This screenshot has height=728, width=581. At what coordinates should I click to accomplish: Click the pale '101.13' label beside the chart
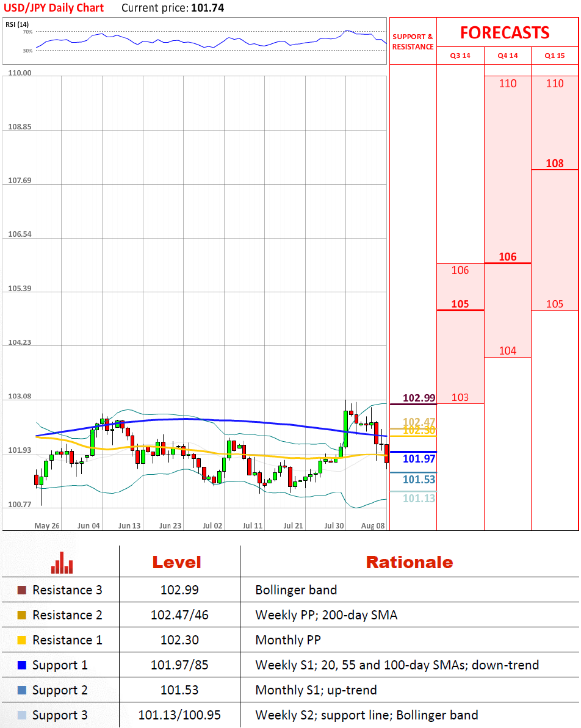click(x=419, y=499)
